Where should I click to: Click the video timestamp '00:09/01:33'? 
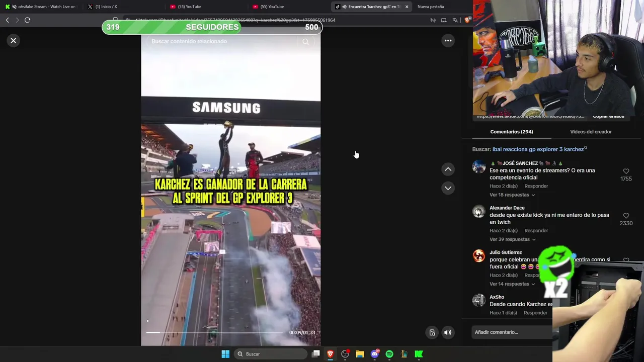tap(302, 333)
